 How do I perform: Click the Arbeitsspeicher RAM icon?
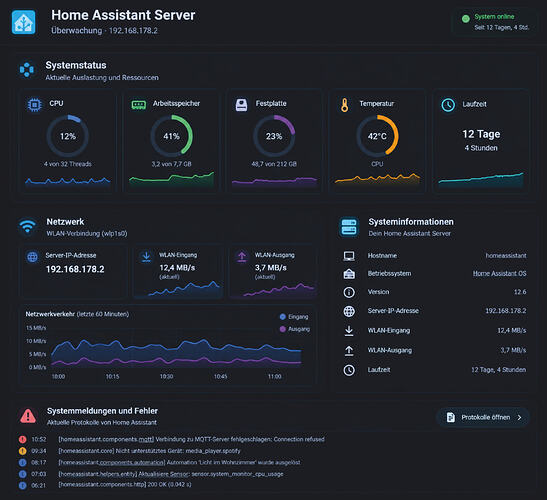[x=138, y=104]
